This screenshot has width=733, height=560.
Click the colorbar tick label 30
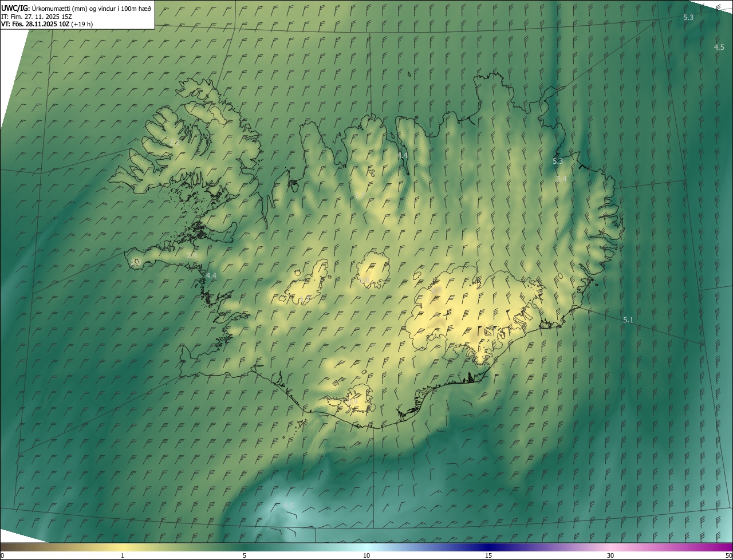coord(610,555)
